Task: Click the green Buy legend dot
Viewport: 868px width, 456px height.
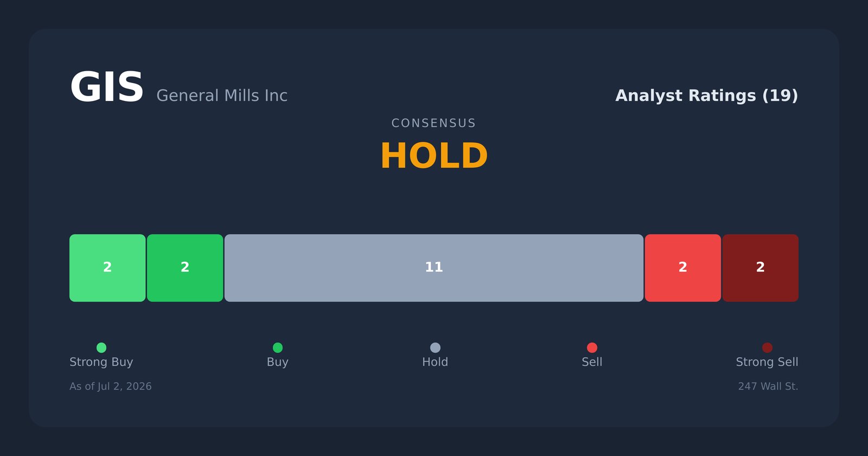Action: click(x=278, y=347)
